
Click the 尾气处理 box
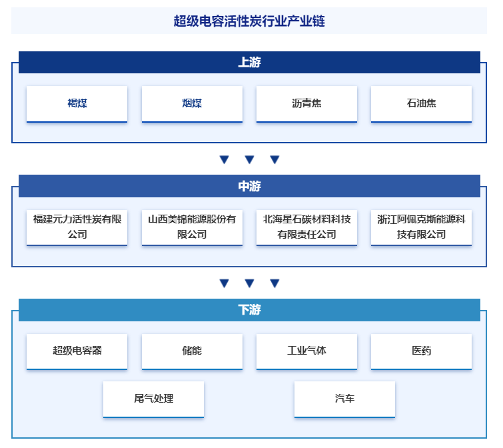click(x=153, y=399)
